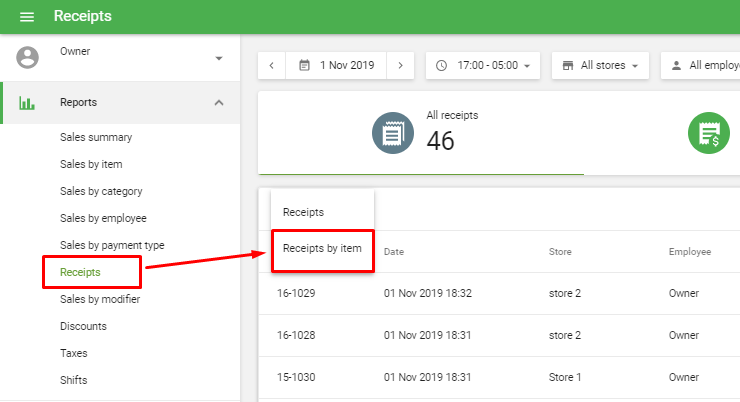
Task: Open Sales summary report
Action: coord(96,137)
